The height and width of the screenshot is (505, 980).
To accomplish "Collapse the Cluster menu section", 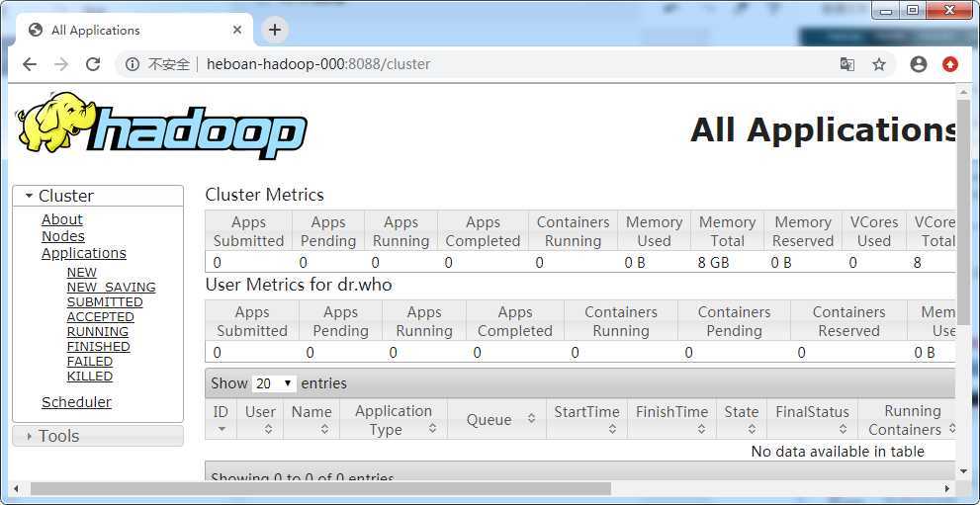I will pos(98,196).
